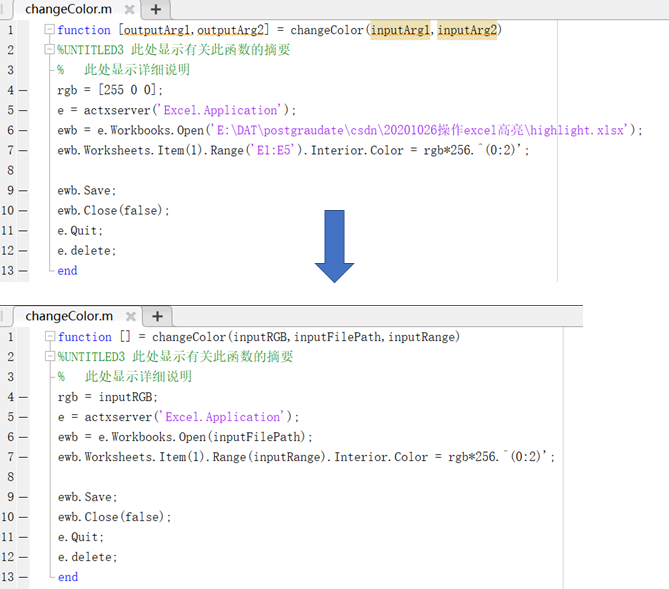669x589 pixels.
Task: Add a new tab in the top editor
Action: [156, 9]
